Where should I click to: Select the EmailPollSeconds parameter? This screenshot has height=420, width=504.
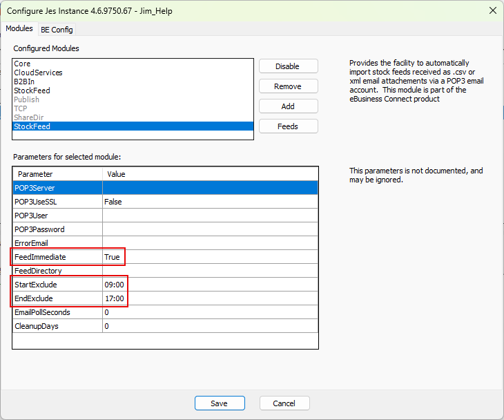pos(57,312)
